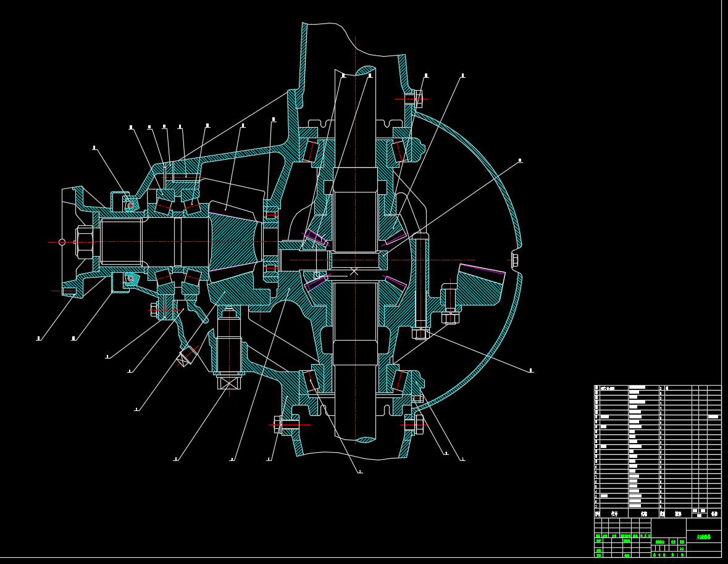Click the hatched drive pinion gear head
728x564 pixels.
(233, 242)
